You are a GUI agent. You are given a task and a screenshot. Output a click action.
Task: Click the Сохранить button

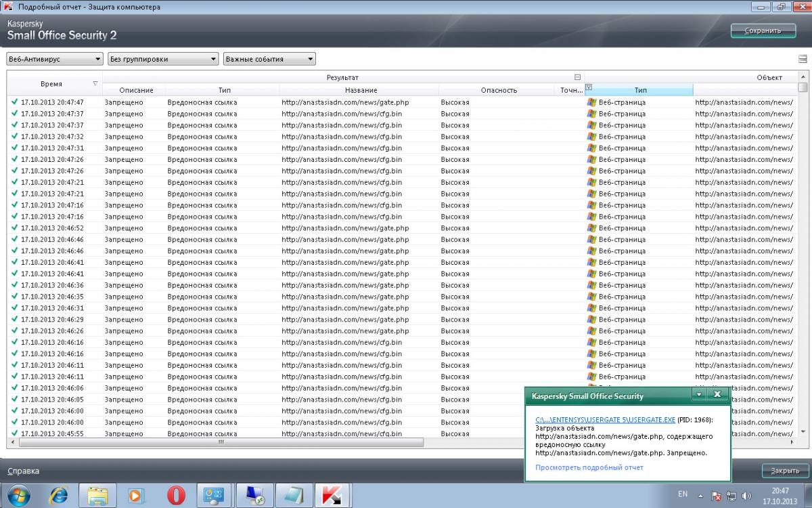(763, 30)
